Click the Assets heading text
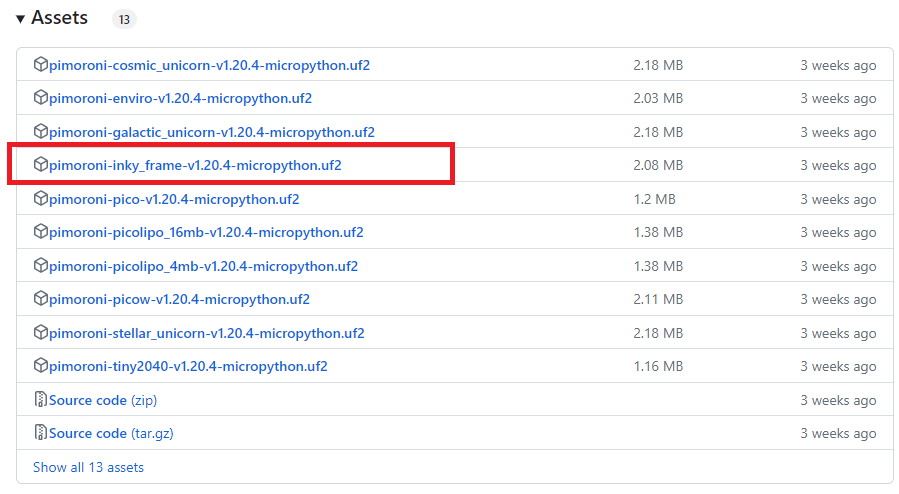This screenshot has width=899, height=494. point(60,18)
